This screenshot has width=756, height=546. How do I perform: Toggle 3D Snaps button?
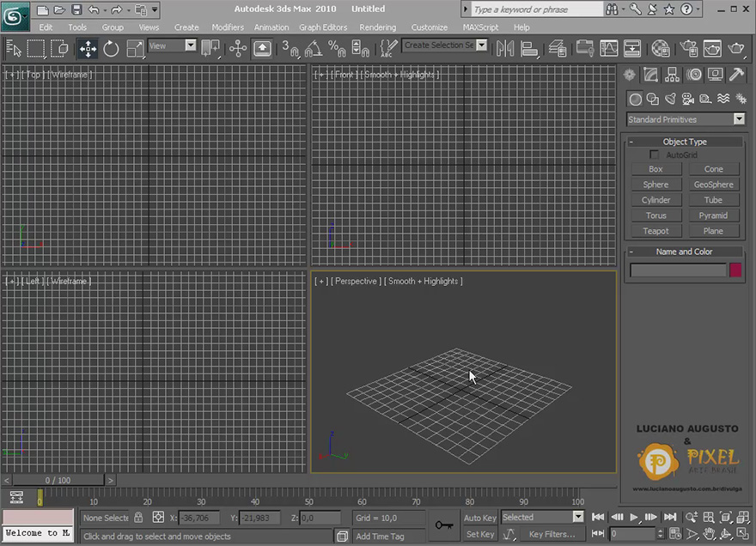coord(290,48)
